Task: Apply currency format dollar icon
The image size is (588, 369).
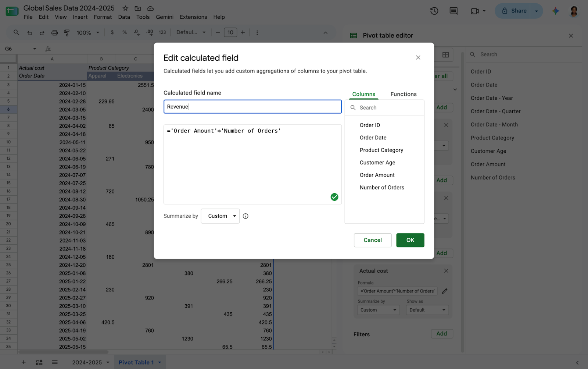Action: coord(112,32)
